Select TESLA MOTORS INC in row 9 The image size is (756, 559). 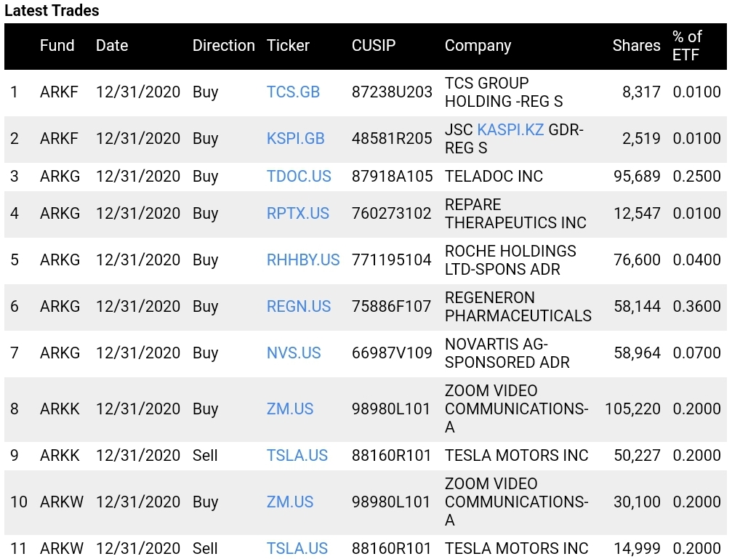click(516, 455)
